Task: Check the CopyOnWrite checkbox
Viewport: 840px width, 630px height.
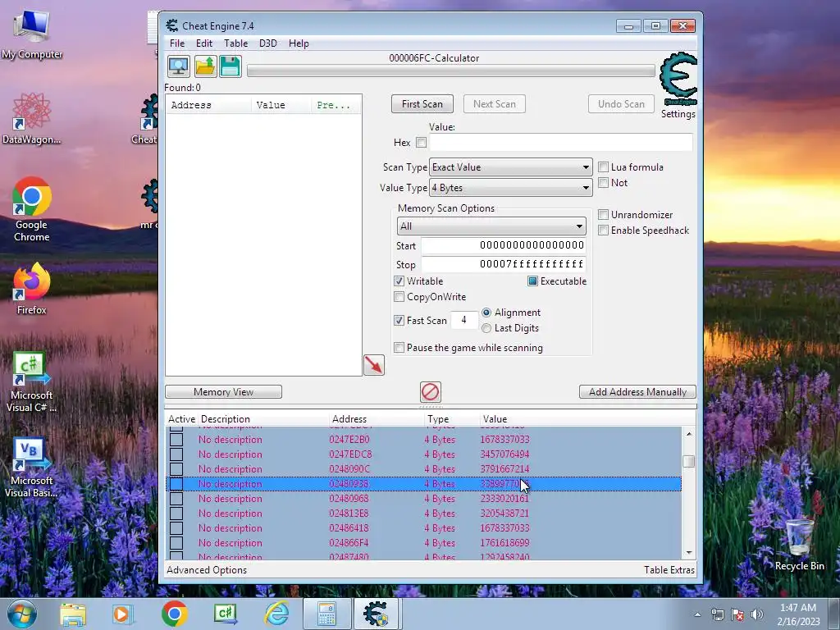Action: 399,297
